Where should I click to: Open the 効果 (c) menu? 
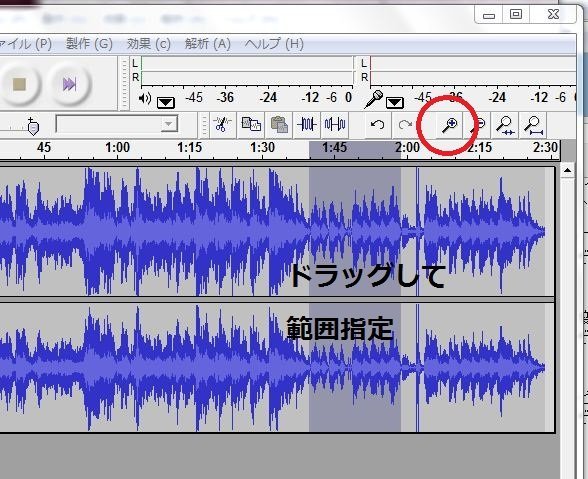148,44
